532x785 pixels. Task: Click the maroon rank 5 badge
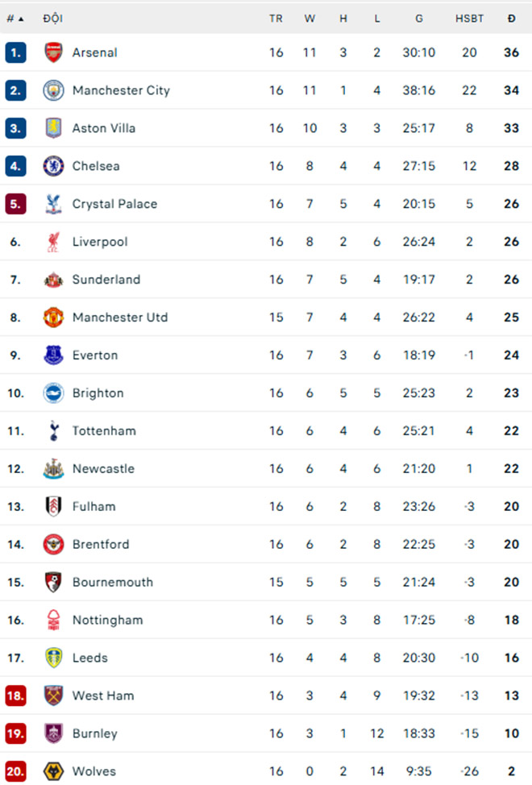[15, 204]
